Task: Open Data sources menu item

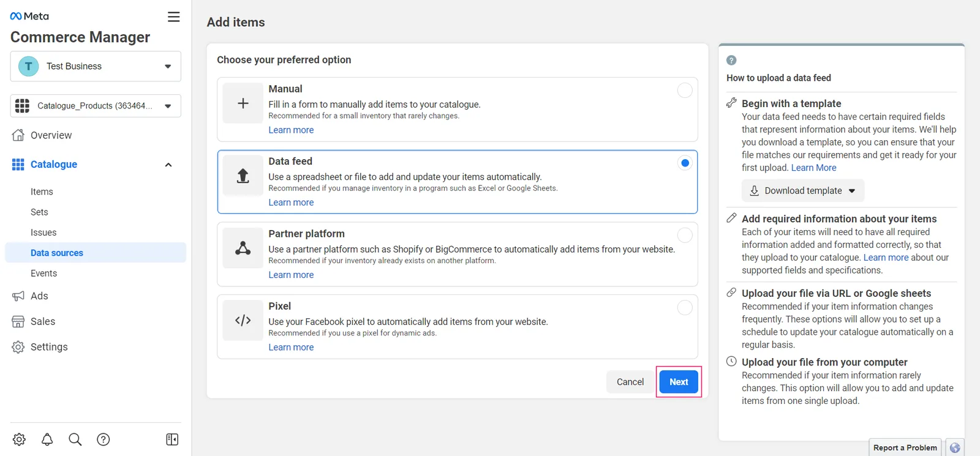Action: click(x=96, y=253)
